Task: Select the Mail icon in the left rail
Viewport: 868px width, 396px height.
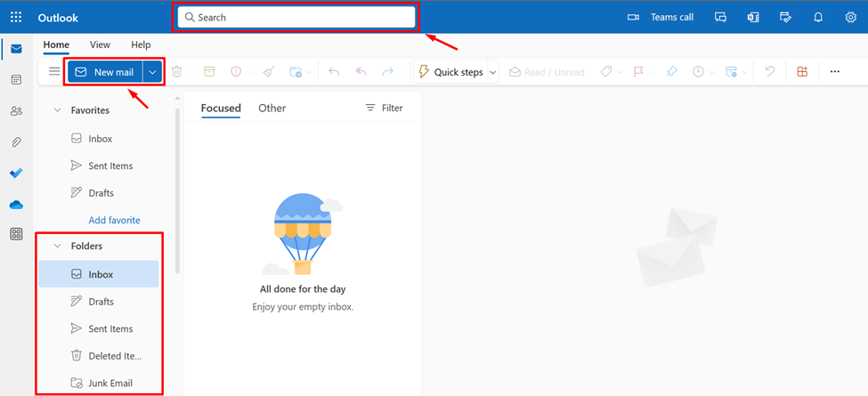Action: tap(16, 49)
